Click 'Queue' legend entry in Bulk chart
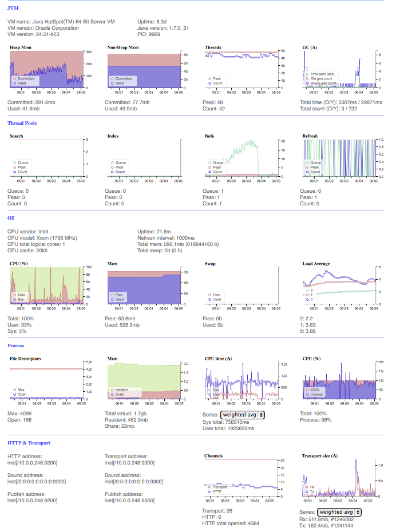The width and height of the screenshot is (396, 532). 216,162
